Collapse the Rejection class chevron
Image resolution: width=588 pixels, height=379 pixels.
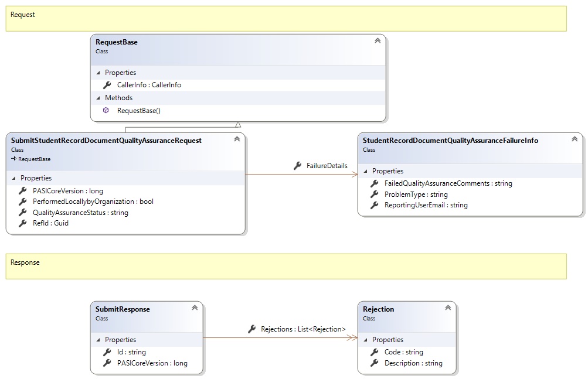click(x=448, y=308)
